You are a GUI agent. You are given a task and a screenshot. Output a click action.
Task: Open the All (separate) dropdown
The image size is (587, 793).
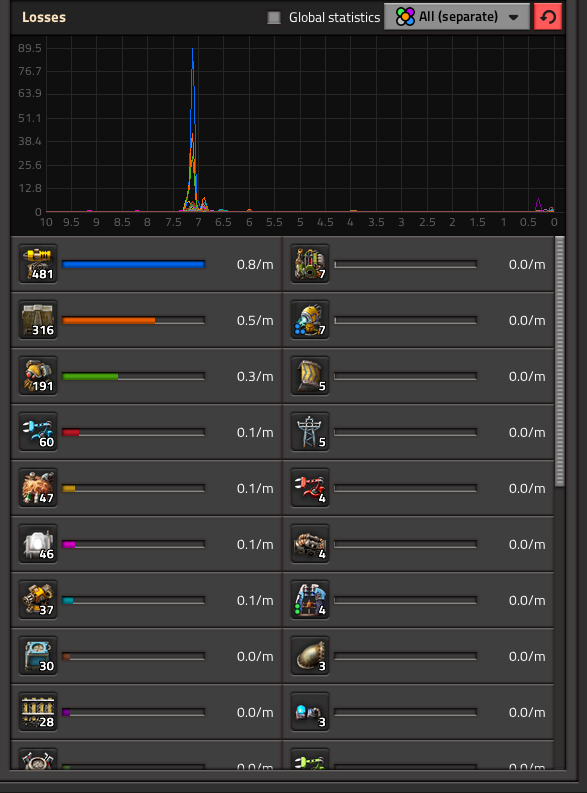point(457,17)
